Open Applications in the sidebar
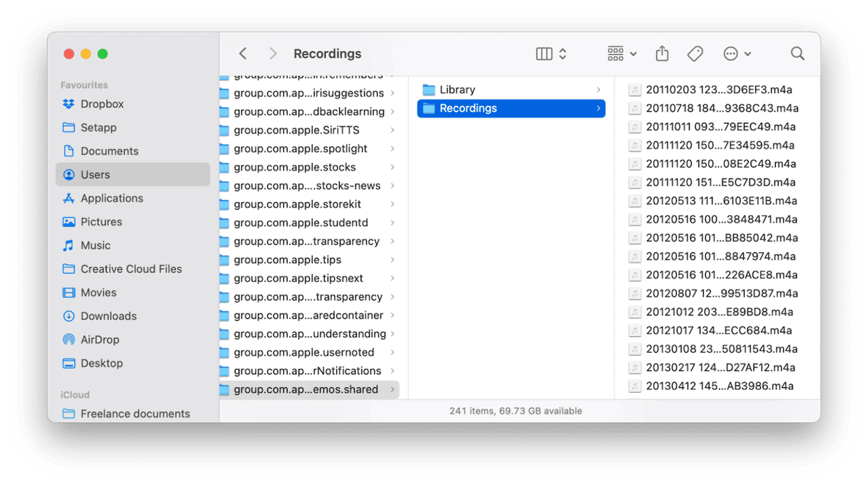The height and width of the screenshot is (485, 868). pos(111,198)
